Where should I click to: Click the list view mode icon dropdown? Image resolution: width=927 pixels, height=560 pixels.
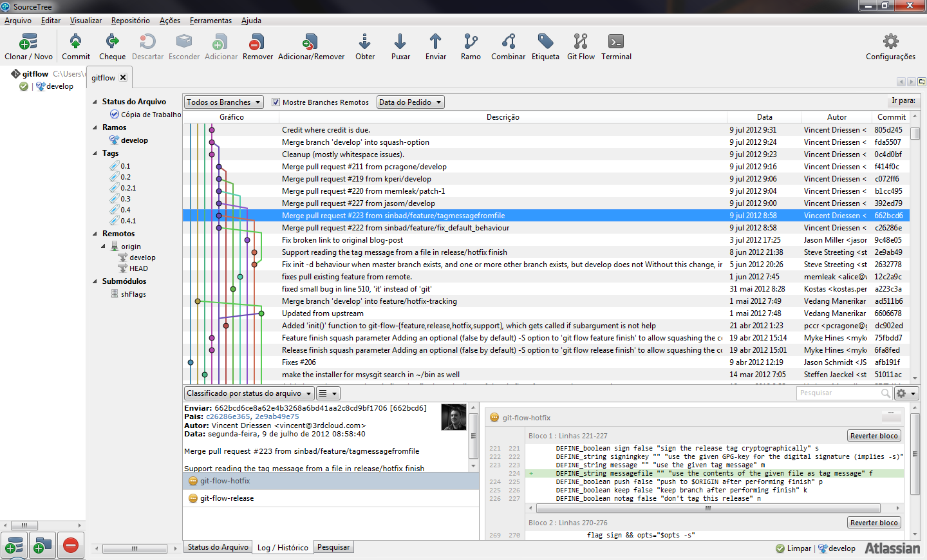click(328, 393)
